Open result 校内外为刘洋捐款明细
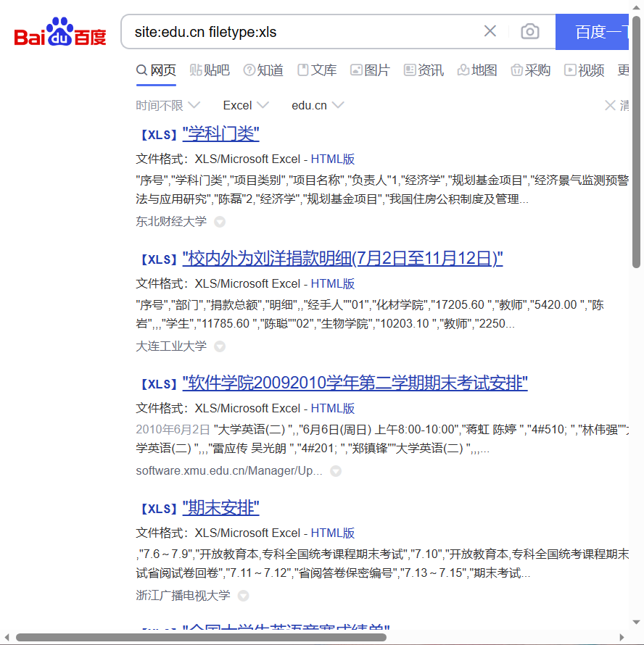Viewport: 644px width, 645px height. 342,259
